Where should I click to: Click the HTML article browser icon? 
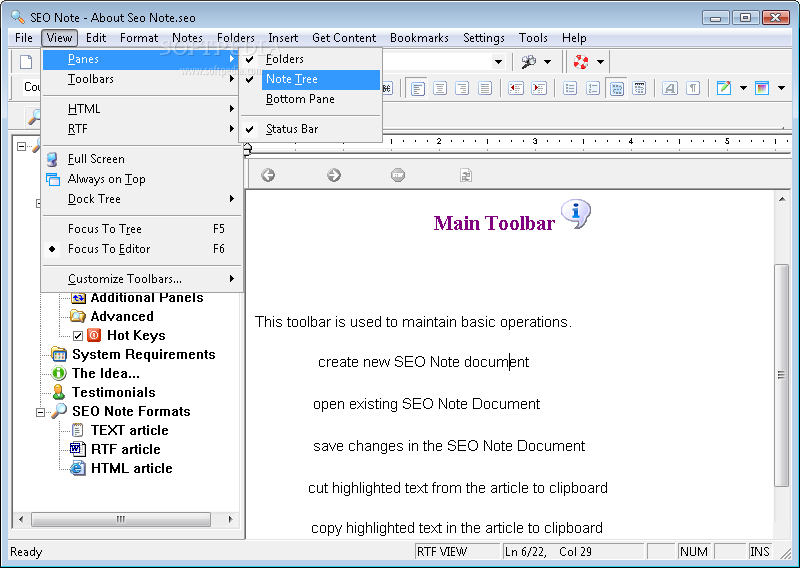pyautogui.click(x=78, y=468)
